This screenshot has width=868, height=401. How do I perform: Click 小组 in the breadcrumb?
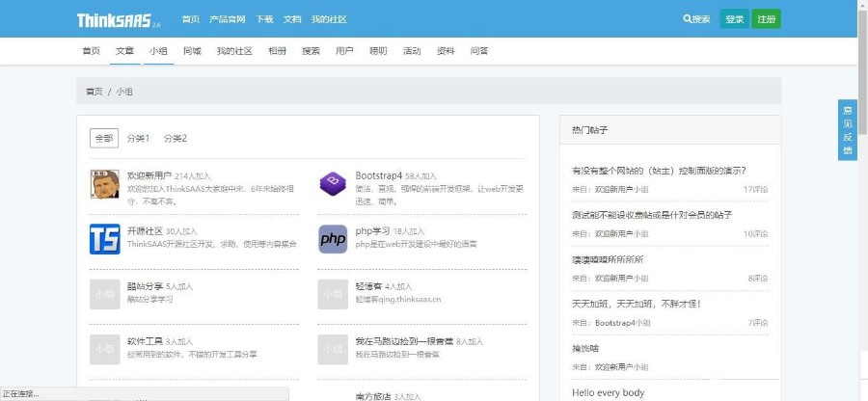point(124,92)
